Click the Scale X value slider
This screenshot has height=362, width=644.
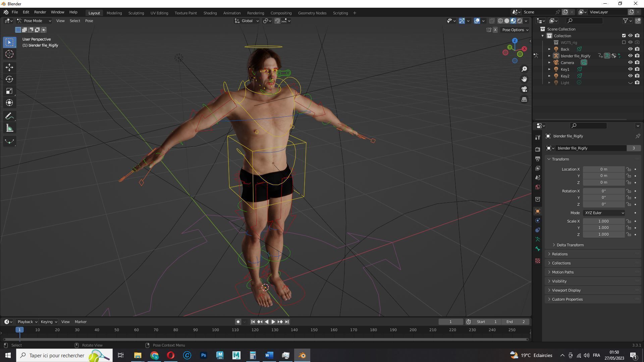click(604, 221)
